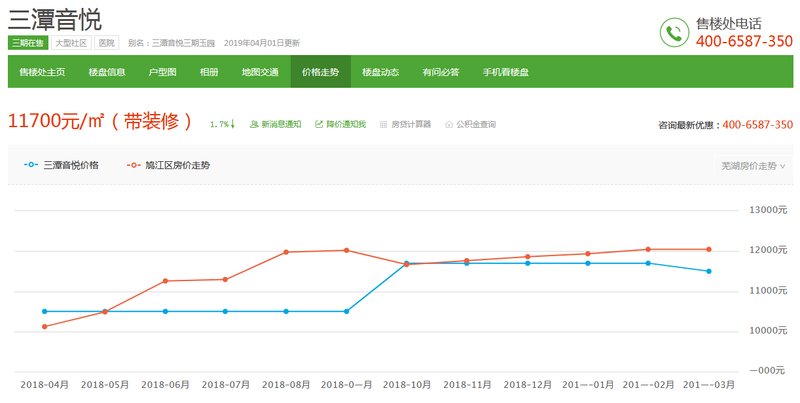
Task: Switch to the 户型图 tab
Action: (x=162, y=72)
